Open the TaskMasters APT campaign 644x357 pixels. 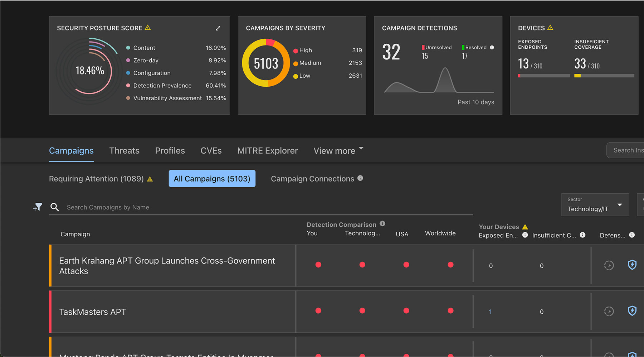pyautogui.click(x=93, y=312)
